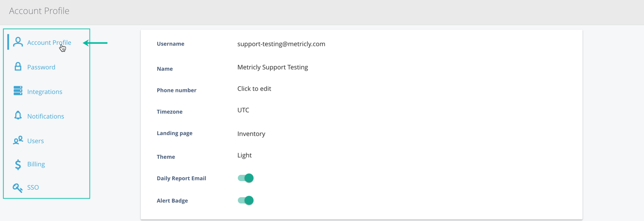Screen dimensions: 644x221
Task: Change the Light theme setting
Action: (x=245, y=155)
